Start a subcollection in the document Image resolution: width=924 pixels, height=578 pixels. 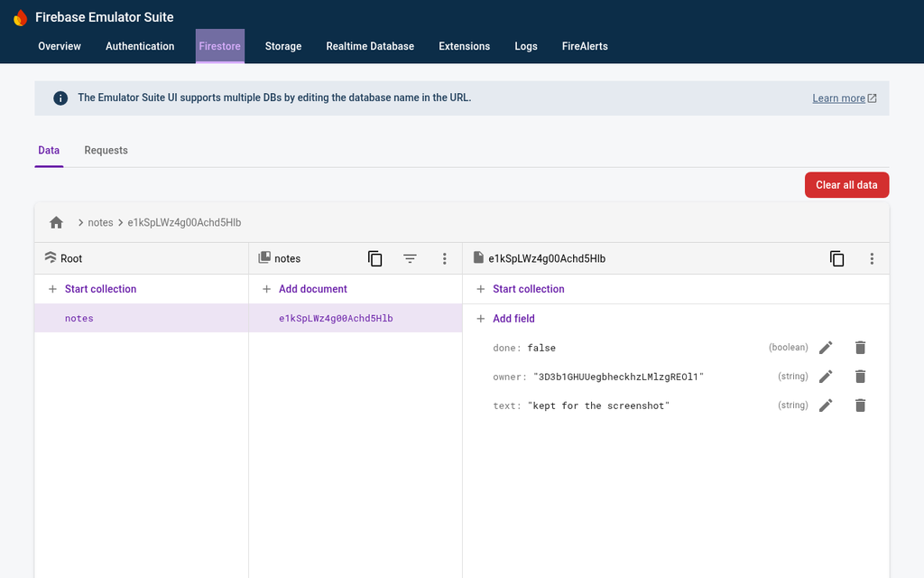coord(529,289)
